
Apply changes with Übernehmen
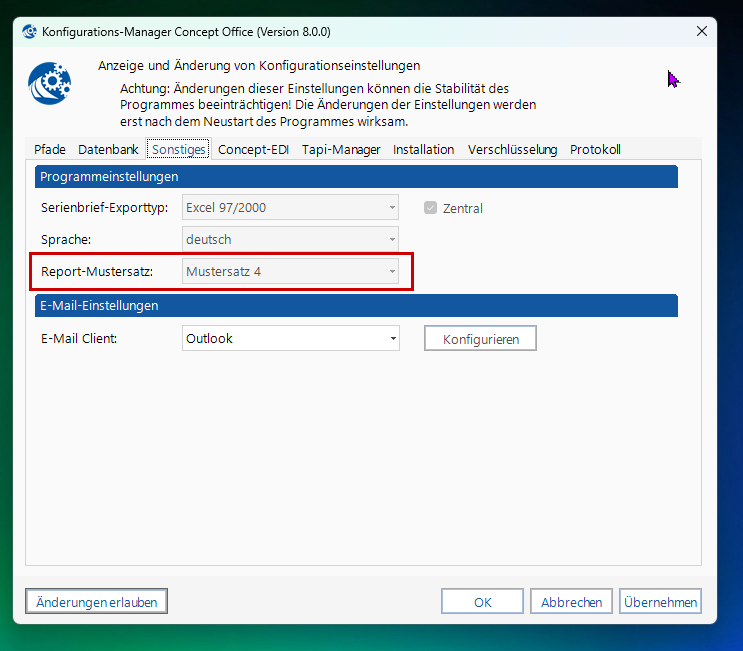pyautogui.click(x=660, y=602)
